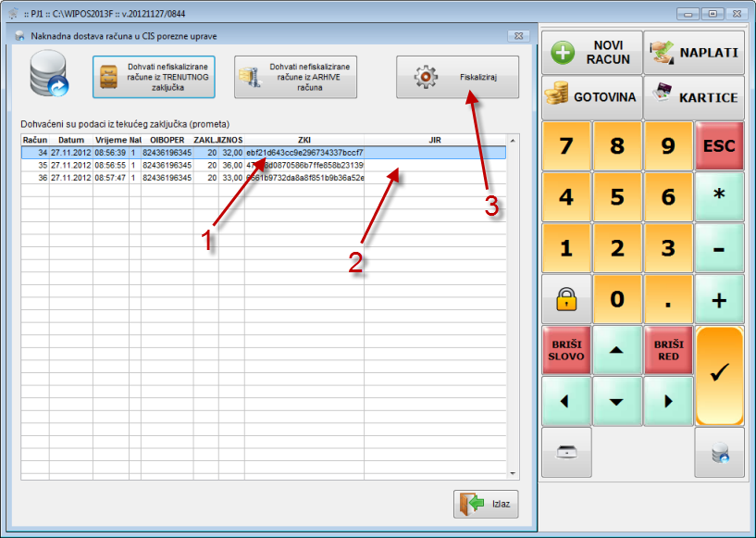Click the JIR column header
The height and width of the screenshot is (538, 756).
(435, 140)
